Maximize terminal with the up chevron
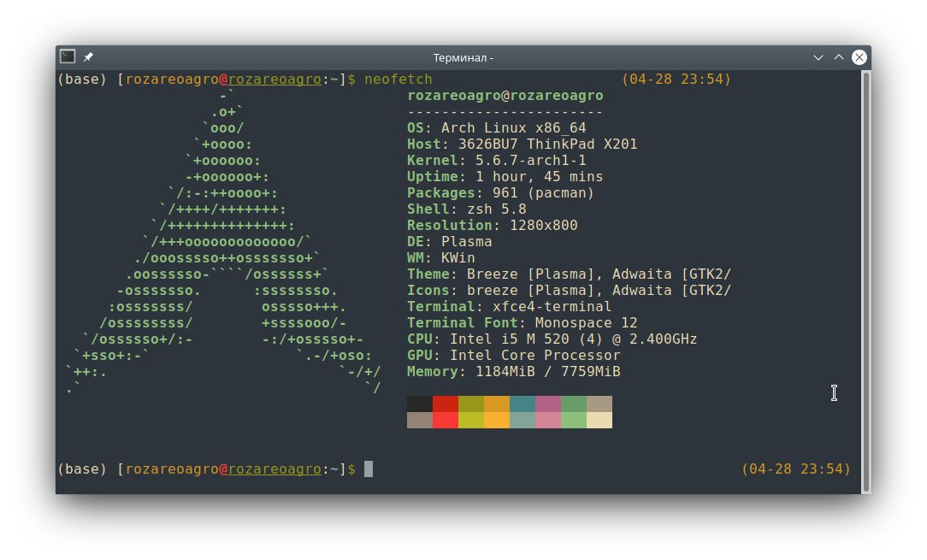927x560 pixels. tap(838, 57)
